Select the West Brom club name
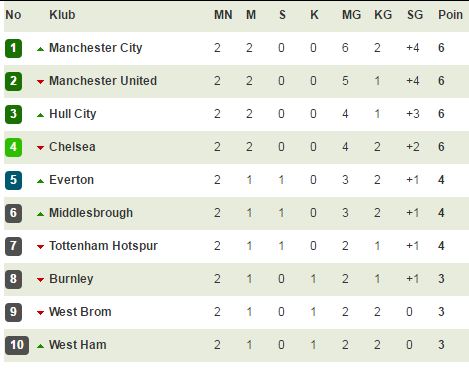469x368 pixels. tap(80, 312)
